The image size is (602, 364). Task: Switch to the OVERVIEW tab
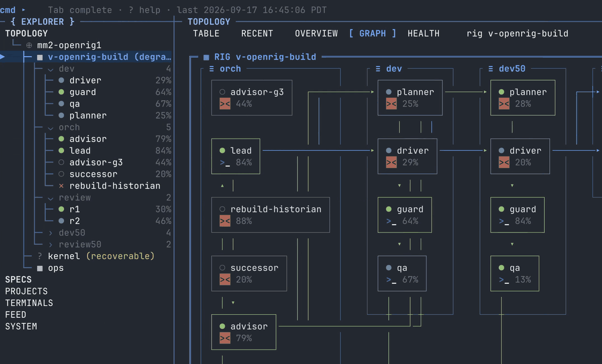pos(317,34)
